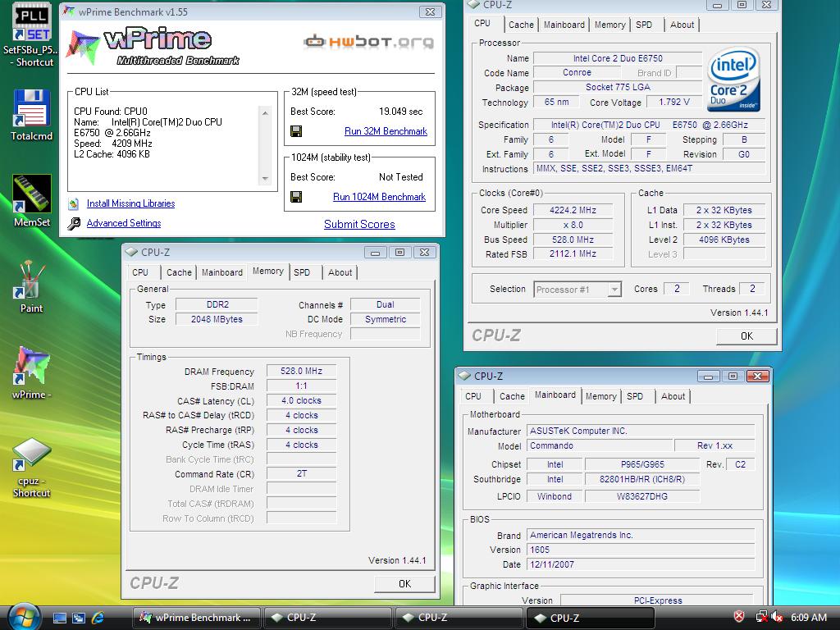The image size is (840, 630).
Task: Open Cache tab in the Mainboard window
Action: pyautogui.click(x=512, y=396)
